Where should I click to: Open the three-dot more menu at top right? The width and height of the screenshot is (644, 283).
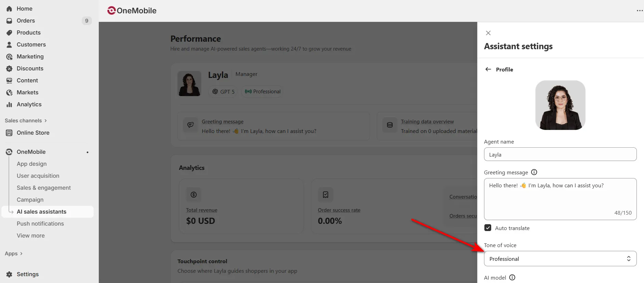[640, 11]
